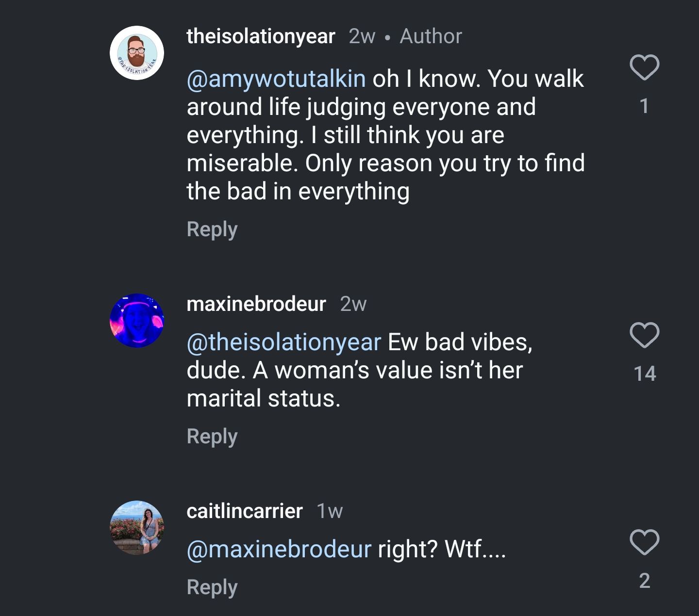
Task: Open the @theisolationyear mention link
Action: [x=284, y=342]
